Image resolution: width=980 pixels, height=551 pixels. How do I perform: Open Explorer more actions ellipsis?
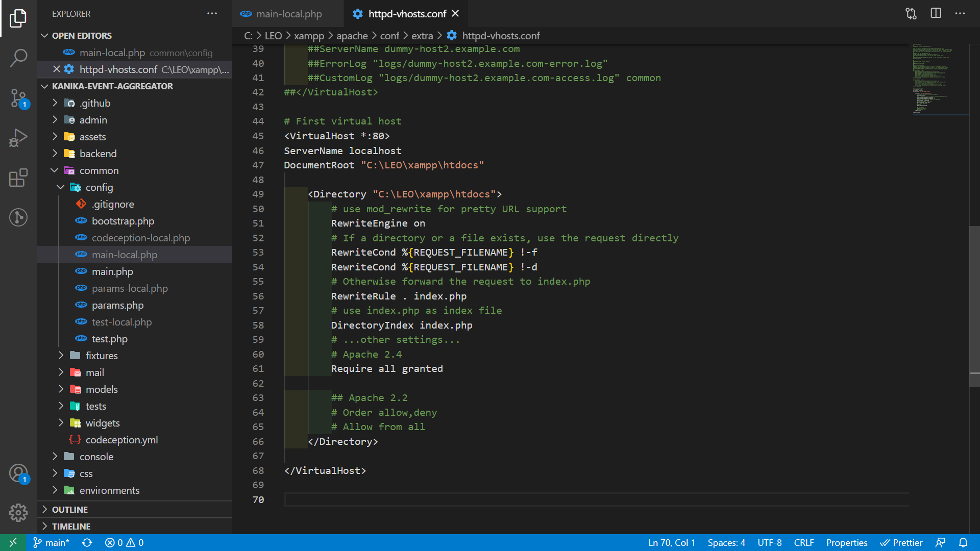tap(212, 14)
